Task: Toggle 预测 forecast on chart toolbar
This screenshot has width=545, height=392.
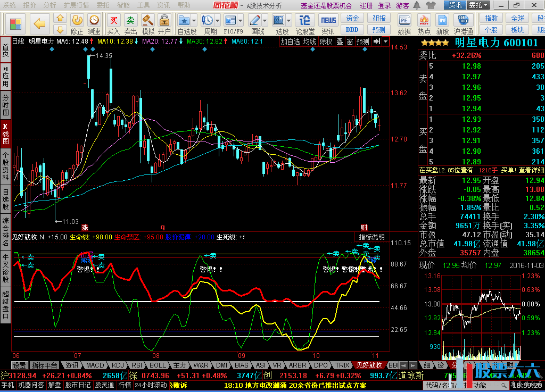Action: pyautogui.click(x=363, y=41)
